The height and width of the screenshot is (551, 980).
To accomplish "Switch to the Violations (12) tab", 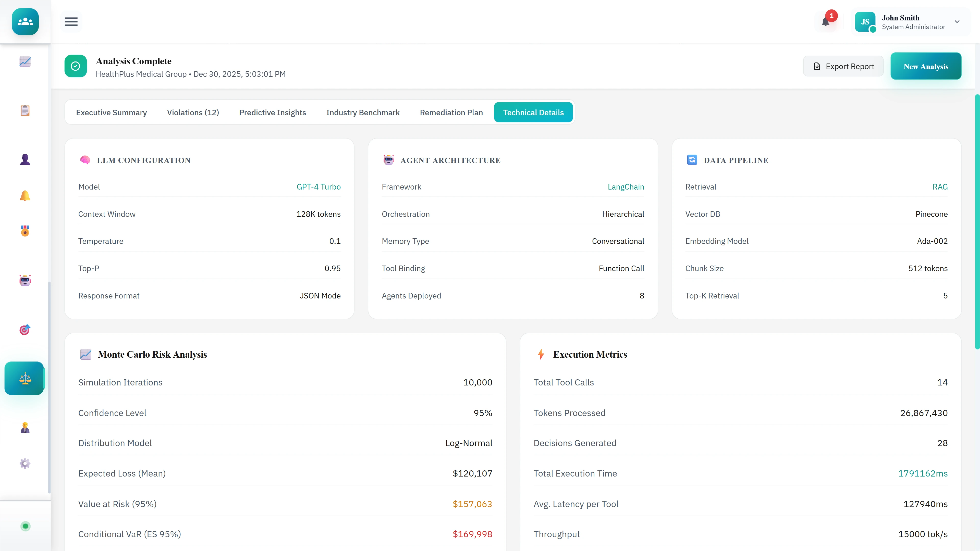I will (192, 112).
